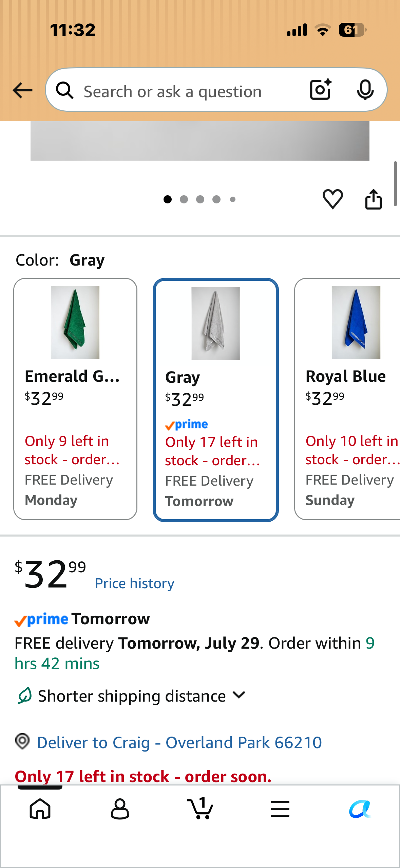Viewport: 400px width, 868px height.
Task: Tap the location pin icon
Action: (22, 741)
